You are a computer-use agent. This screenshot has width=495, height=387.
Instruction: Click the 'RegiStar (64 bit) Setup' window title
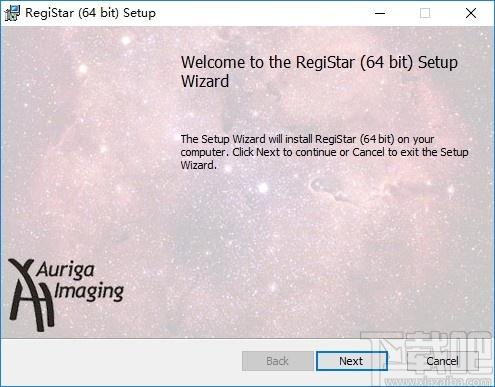tap(90, 13)
